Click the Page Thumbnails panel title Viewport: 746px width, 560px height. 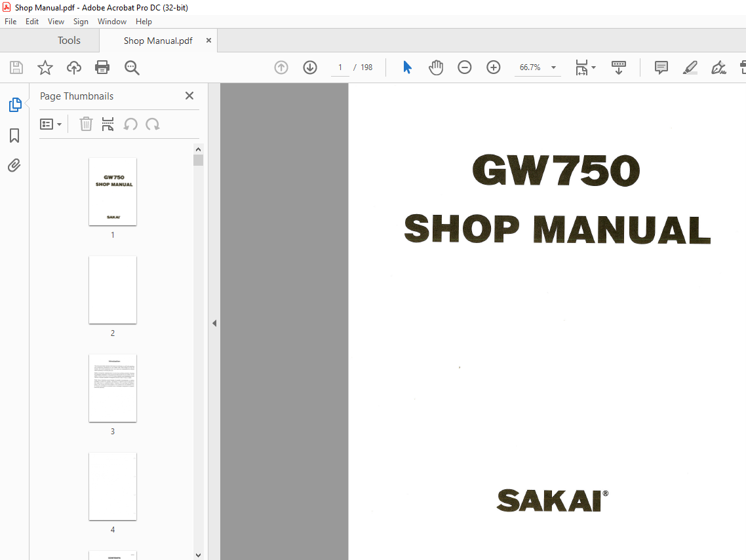[77, 96]
